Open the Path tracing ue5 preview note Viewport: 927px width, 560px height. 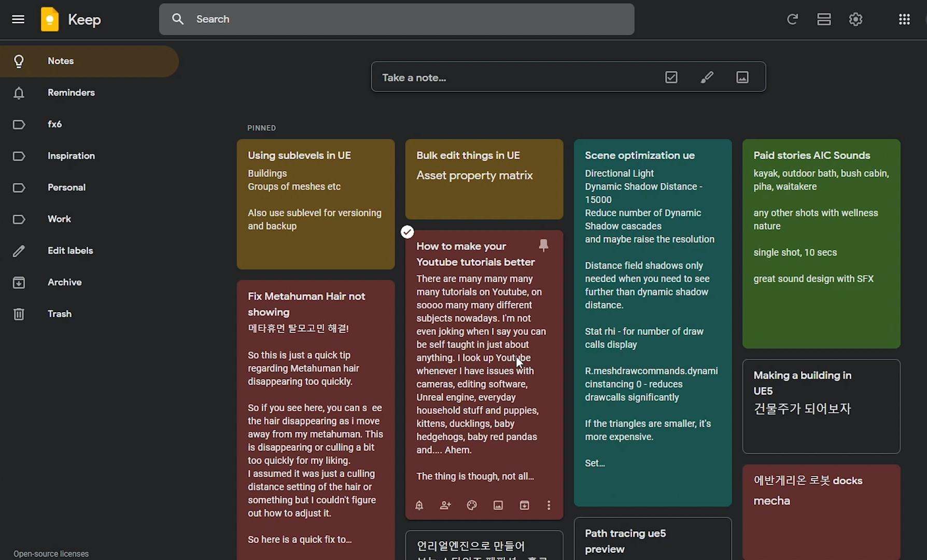(x=653, y=539)
